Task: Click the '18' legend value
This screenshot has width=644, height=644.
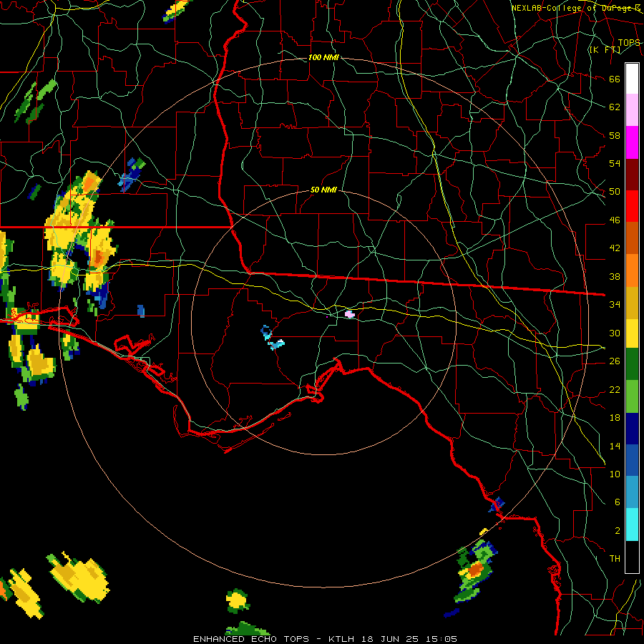Action: (x=615, y=418)
